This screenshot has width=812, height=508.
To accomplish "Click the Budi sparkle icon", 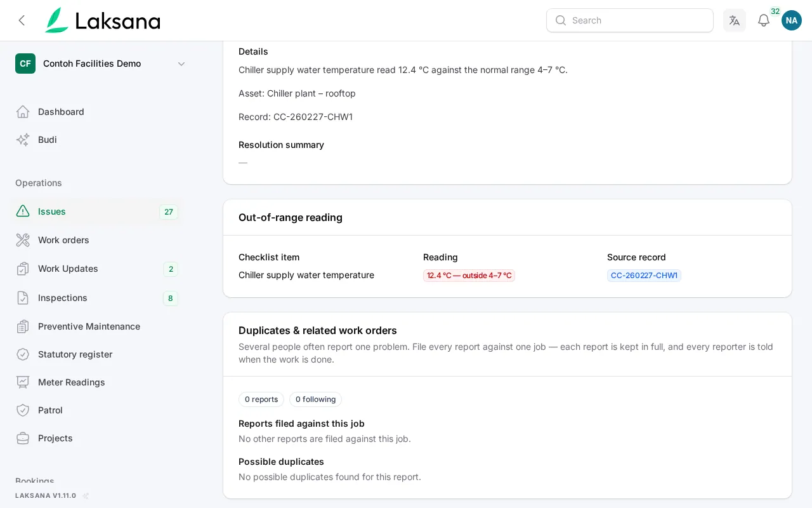I will pos(23,140).
